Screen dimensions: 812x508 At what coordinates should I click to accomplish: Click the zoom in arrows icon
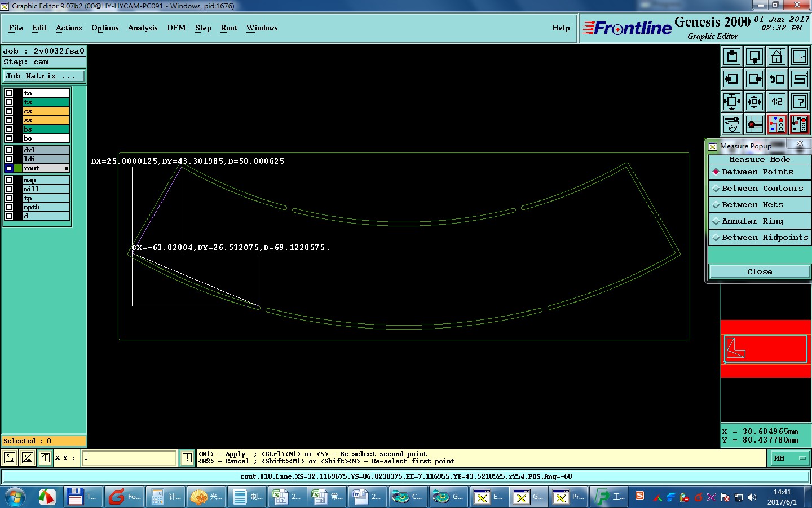coord(732,102)
